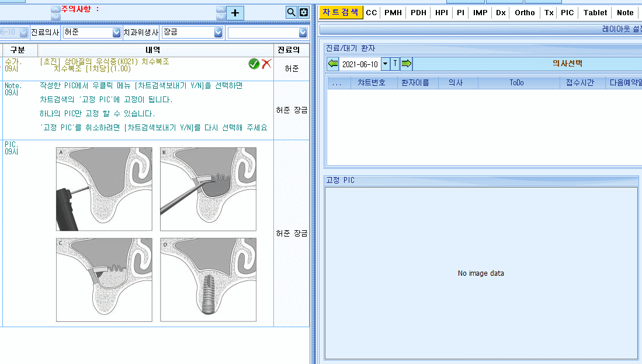Go to next date with right arrow
The height and width of the screenshot is (364, 642).
click(406, 64)
